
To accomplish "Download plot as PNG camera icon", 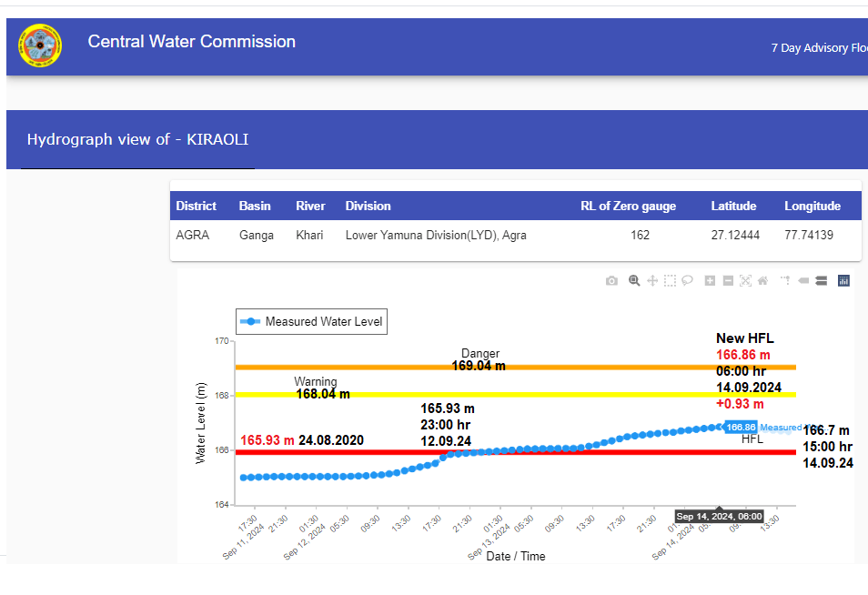I will click(x=611, y=281).
